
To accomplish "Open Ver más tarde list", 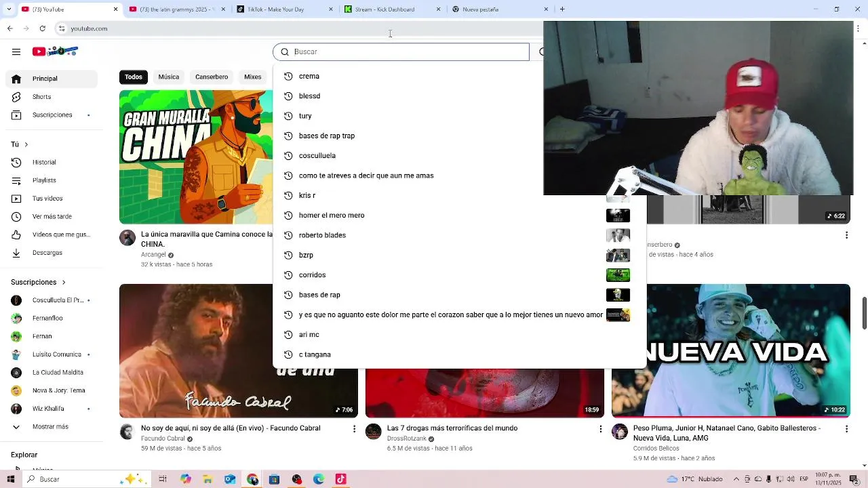I will (52, 217).
